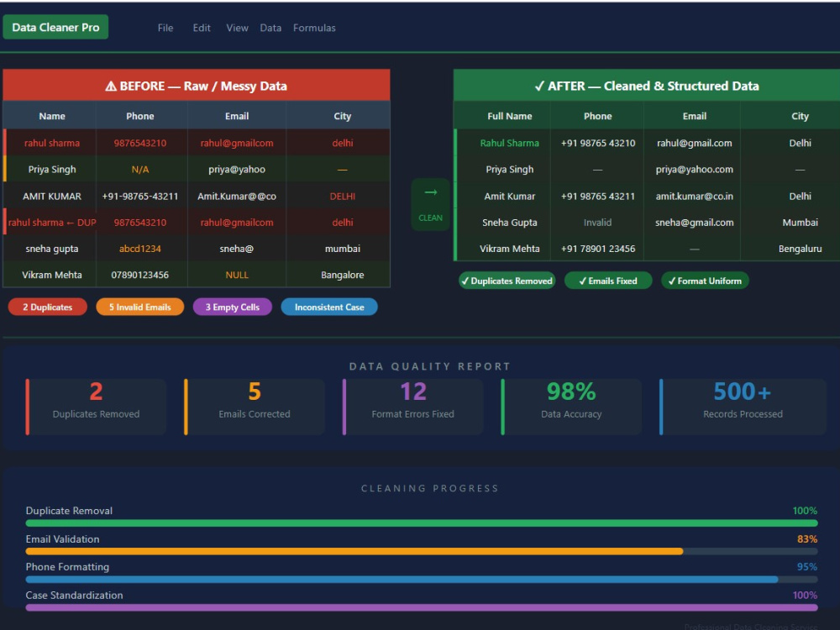Click the 98% Data Accuracy card

point(571,407)
